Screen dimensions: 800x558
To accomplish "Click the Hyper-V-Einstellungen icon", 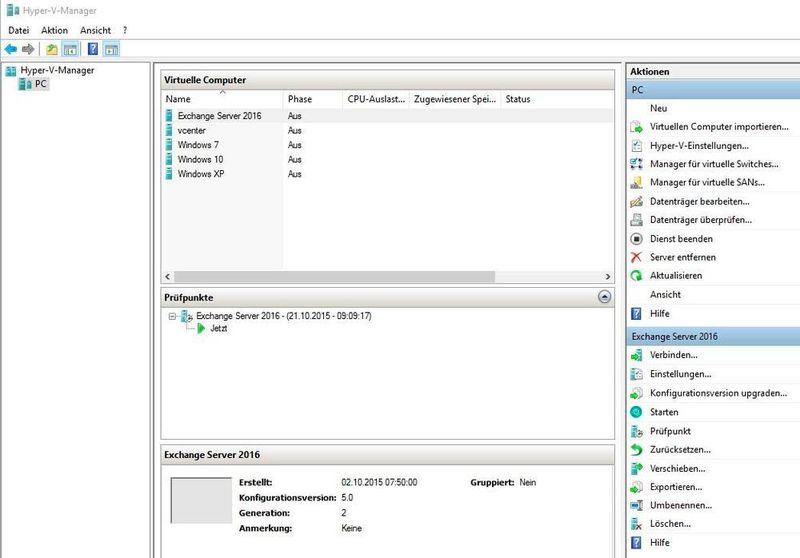I will click(x=636, y=146).
